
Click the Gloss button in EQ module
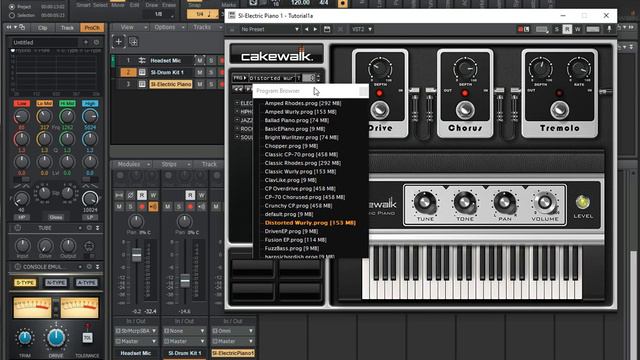[x=56, y=218]
